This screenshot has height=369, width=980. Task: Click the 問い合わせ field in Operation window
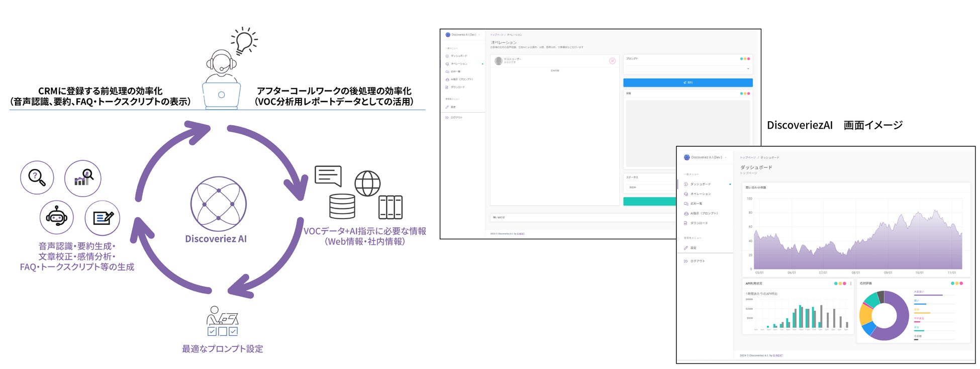coord(583,218)
